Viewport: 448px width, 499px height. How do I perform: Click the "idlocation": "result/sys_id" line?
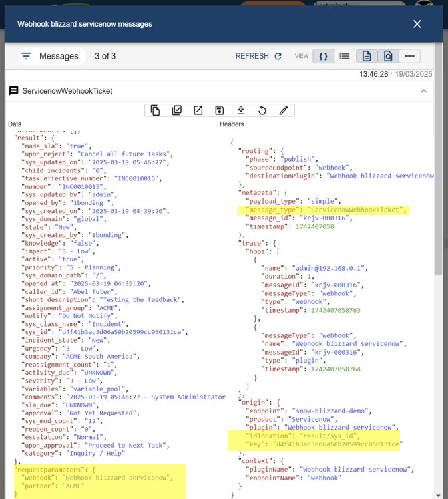click(303, 436)
